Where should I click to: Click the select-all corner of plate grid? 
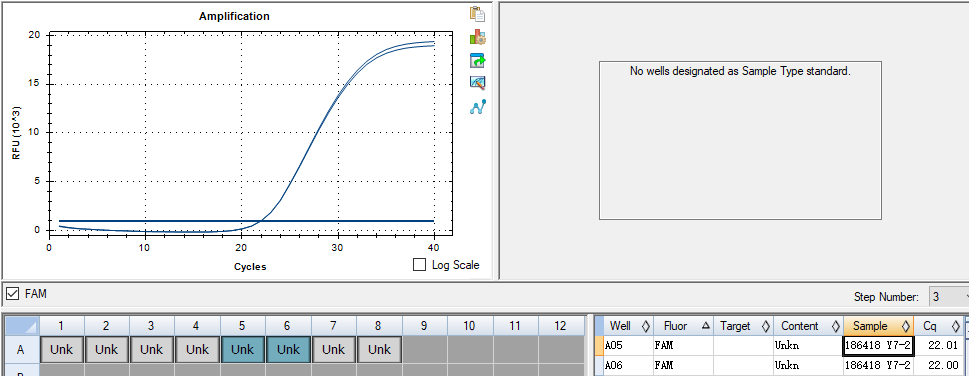[x=21, y=325]
